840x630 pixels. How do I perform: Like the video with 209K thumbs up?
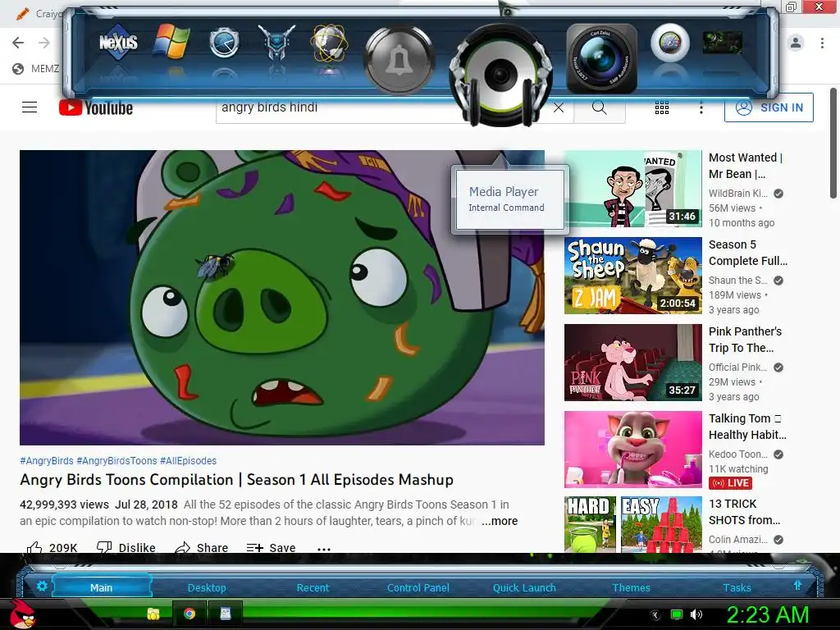(x=52, y=547)
